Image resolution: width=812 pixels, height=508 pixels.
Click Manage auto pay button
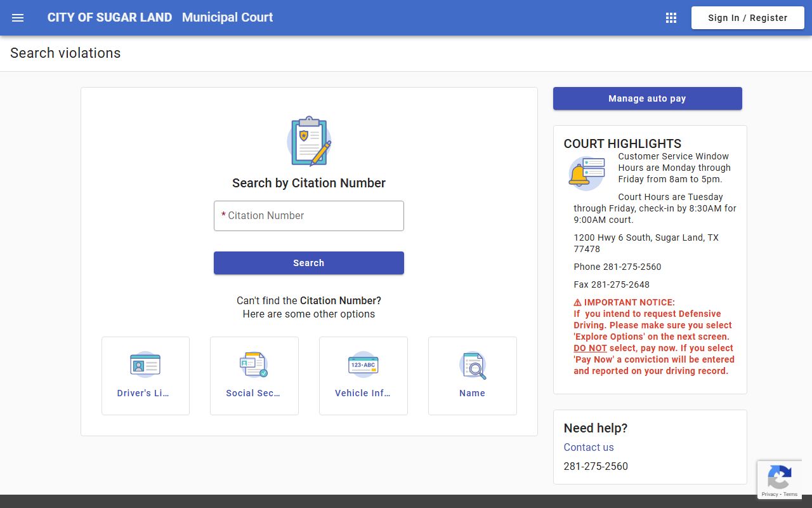pos(648,98)
